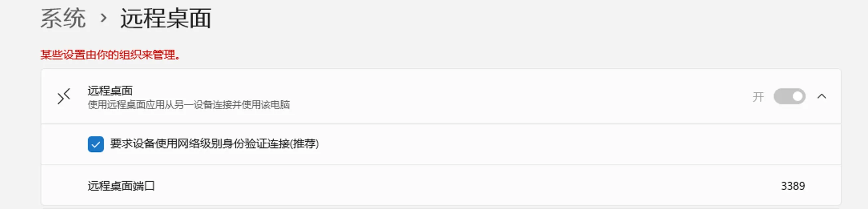
Task: Collapse the 远程桌面 section with chevron
Action: pyautogui.click(x=822, y=96)
